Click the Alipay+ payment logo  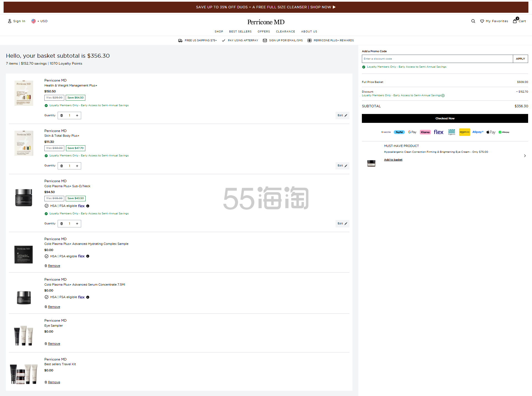tap(478, 132)
